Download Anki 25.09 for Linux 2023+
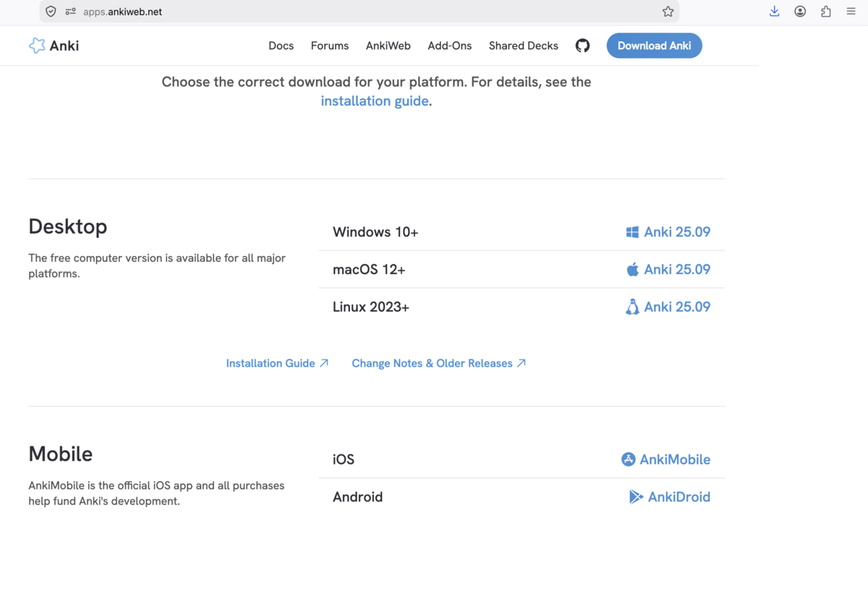Screen dimensions: 868x602 pos(668,307)
